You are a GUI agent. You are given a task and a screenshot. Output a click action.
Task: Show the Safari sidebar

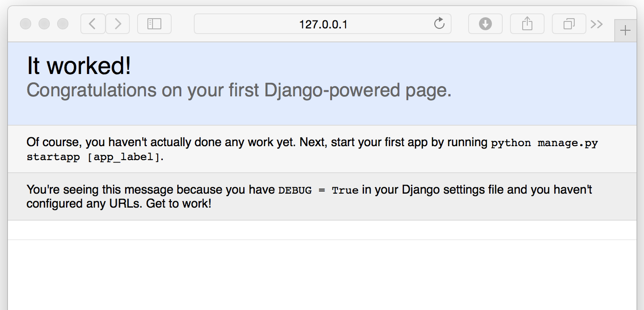tap(154, 24)
